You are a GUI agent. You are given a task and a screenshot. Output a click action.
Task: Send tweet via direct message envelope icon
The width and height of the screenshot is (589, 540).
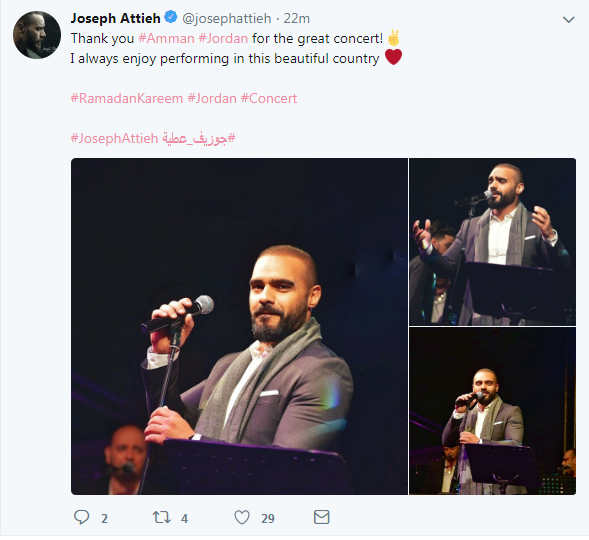click(x=322, y=517)
